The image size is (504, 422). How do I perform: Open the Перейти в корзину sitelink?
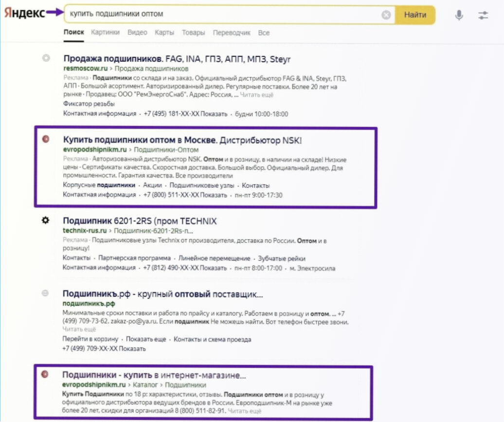90,339
